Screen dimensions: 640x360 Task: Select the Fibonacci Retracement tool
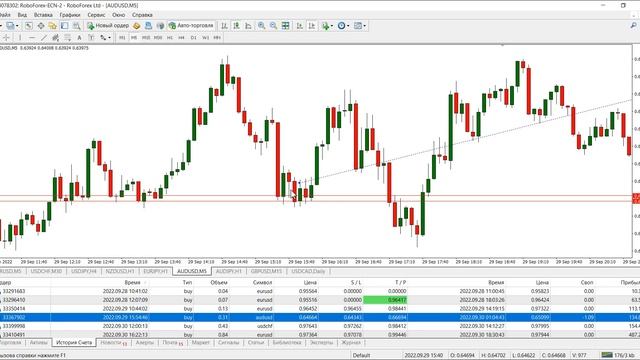coord(67,38)
